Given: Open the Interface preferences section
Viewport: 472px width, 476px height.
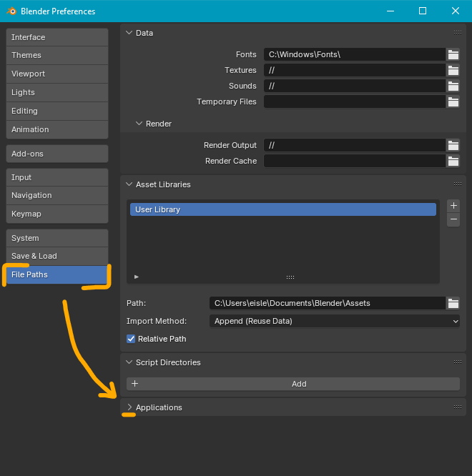Looking at the screenshot, I should [57, 37].
